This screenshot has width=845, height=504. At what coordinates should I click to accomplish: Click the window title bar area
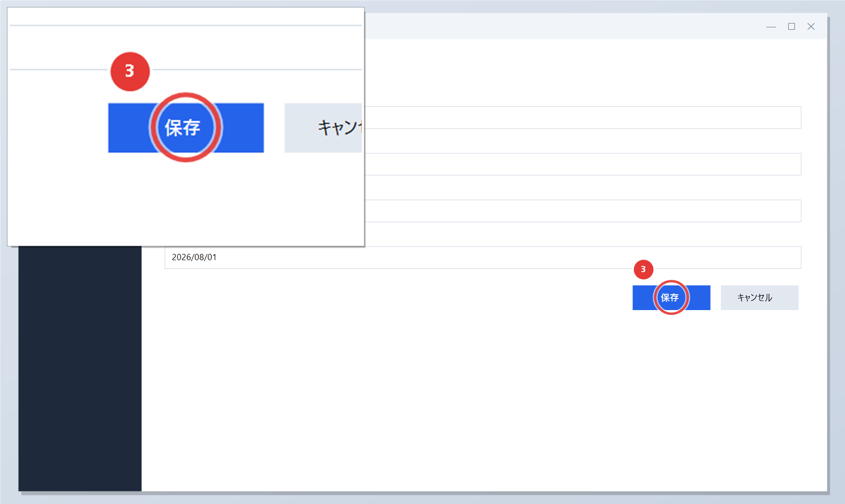562,26
